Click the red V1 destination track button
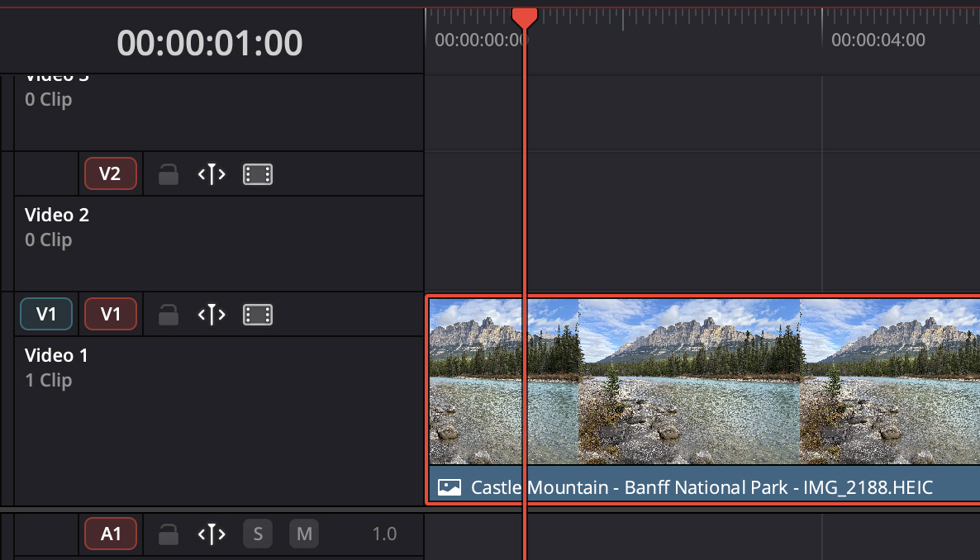The width and height of the screenshot is (980, 560). coord(110,315)
